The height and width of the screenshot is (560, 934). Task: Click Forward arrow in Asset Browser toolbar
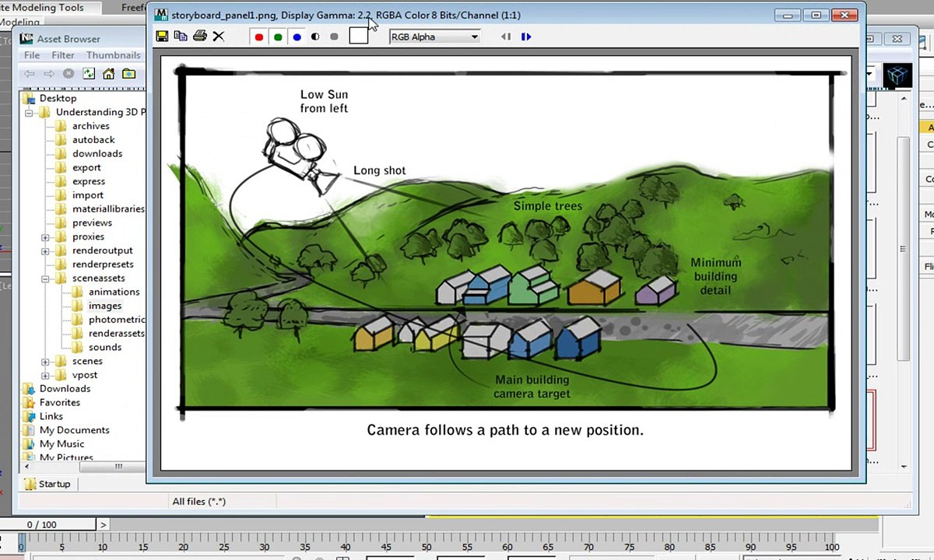point(48,74)
